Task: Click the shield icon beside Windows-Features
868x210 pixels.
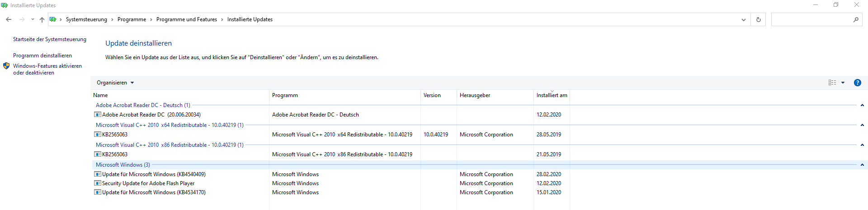Action: coord(6,66)
